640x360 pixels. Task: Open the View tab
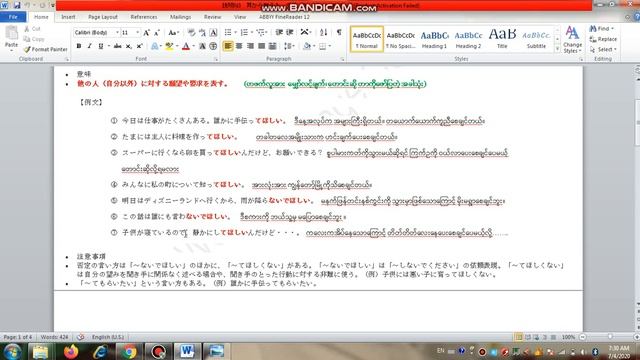tap(240, 17)
